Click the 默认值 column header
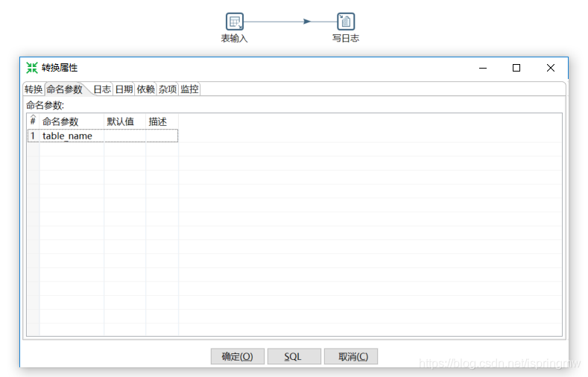The height and width of the screenshot is (377, 588). [125, 121]
